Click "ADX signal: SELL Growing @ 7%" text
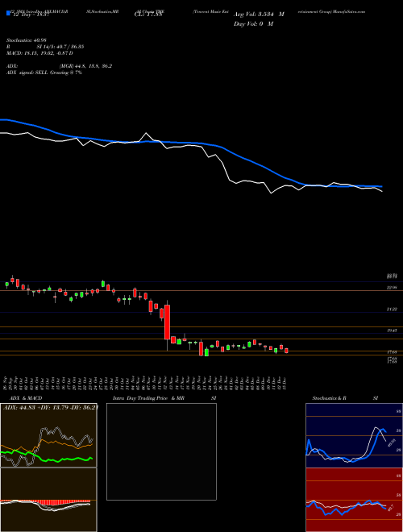Screen dimensions: 403x532 tap(44, 73)
